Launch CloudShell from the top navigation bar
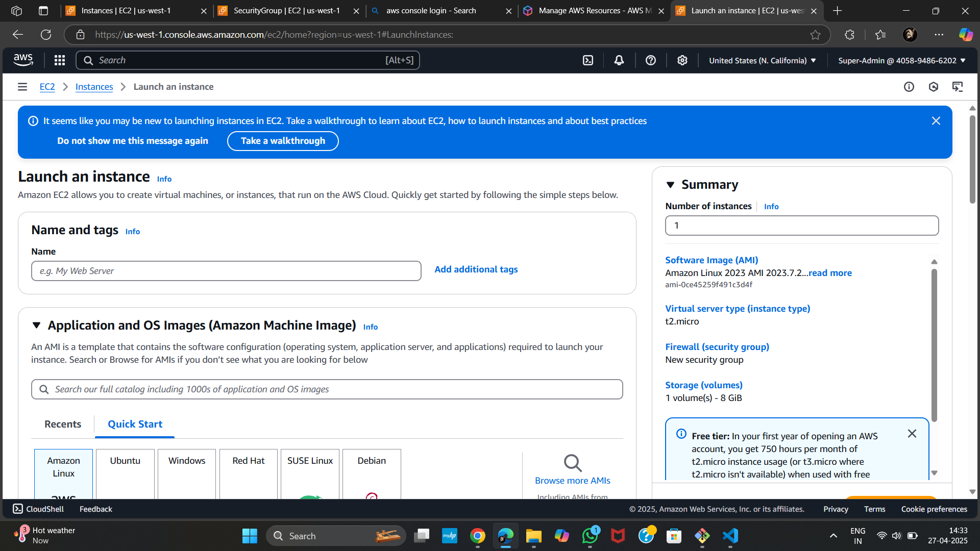The height and width of the screenshot is (551, 980). pyautogui.click(x=588, y=60)
